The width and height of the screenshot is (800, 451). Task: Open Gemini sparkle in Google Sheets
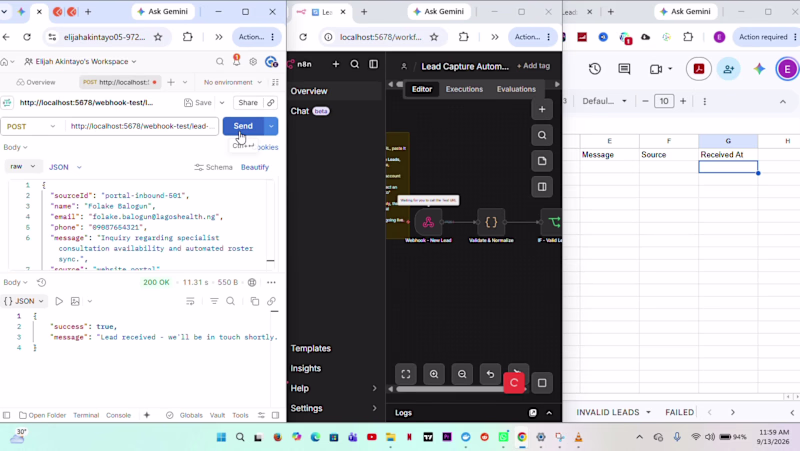click(x=759, y=69)
